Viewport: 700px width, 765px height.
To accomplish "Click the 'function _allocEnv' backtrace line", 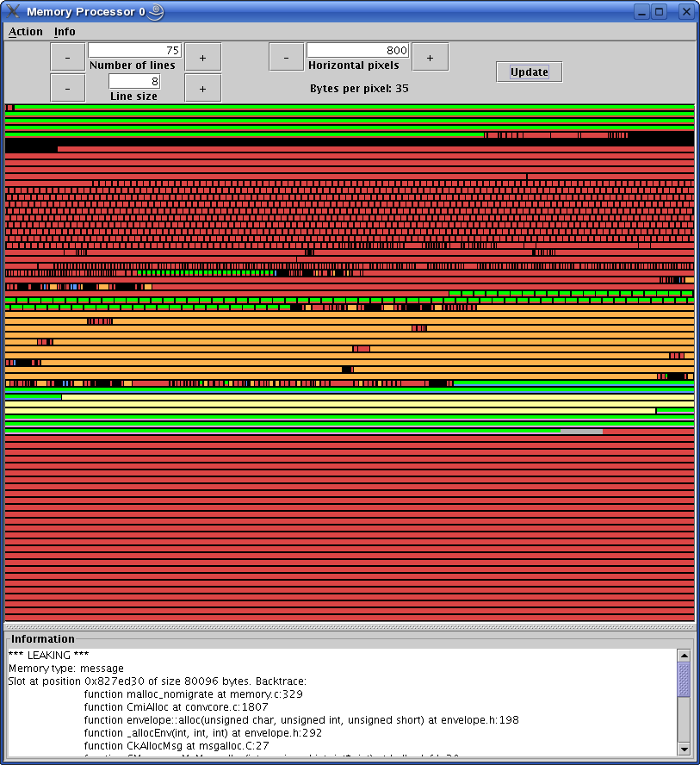I will tap(203, 733).
